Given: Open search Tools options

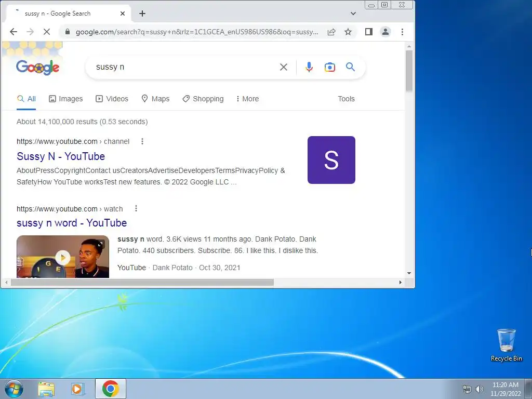Looking at the screenshot, I should (x=346, y=99).
